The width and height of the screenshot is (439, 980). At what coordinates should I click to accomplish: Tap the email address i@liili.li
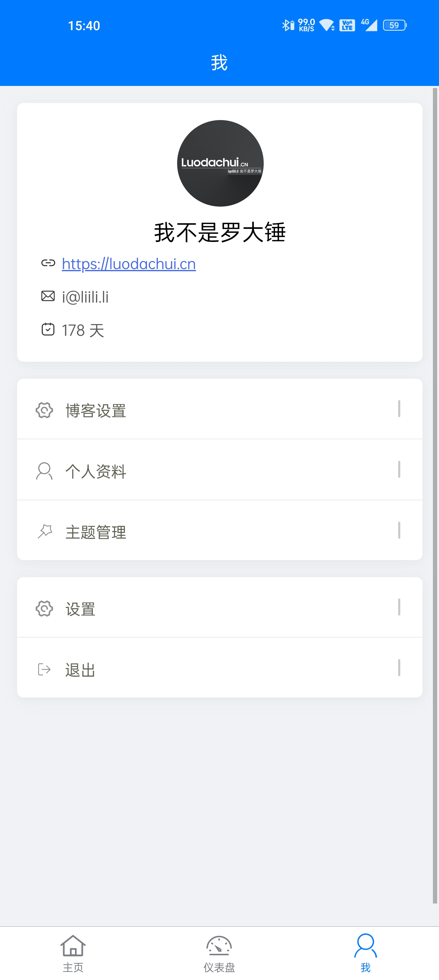(85, 297)
